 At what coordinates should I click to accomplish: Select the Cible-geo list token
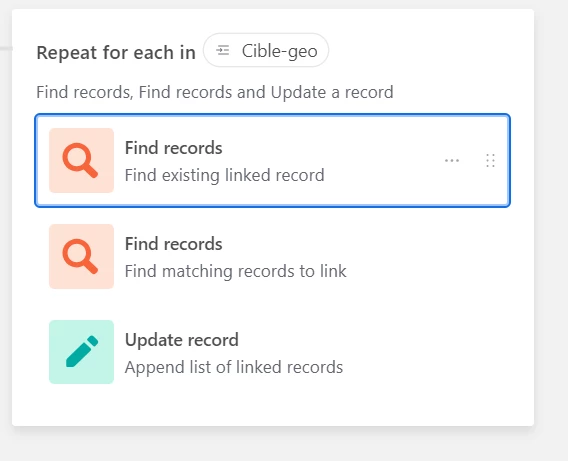pos(266,50)
